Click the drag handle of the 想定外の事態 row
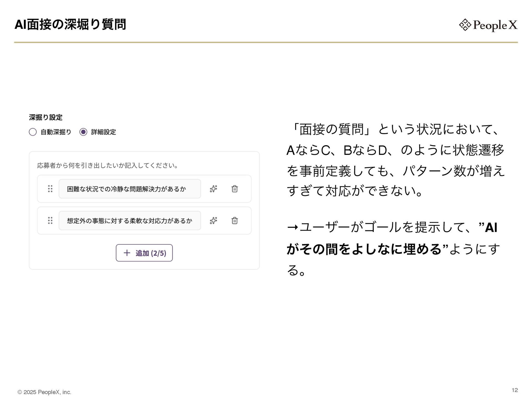The height and width of the screenshot is (399, 532). [x=50, y=221]
